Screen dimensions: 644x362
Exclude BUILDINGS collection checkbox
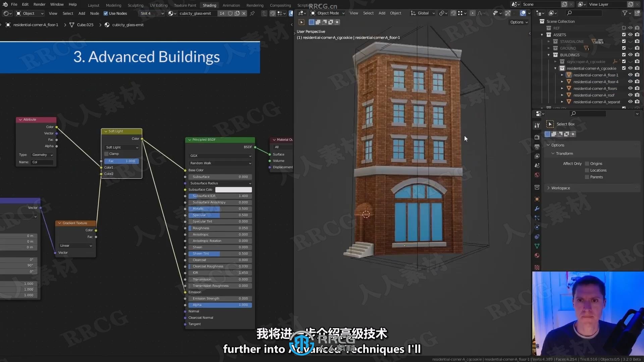click(x=624, y=55)
